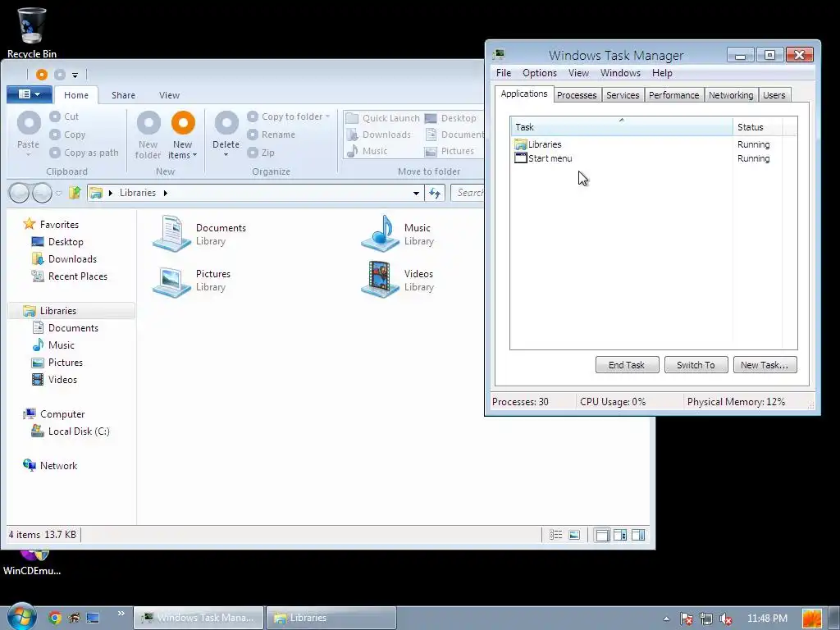Open Task Manager Options menu
The width and height of the screenshot is (840, 630).
540,73
